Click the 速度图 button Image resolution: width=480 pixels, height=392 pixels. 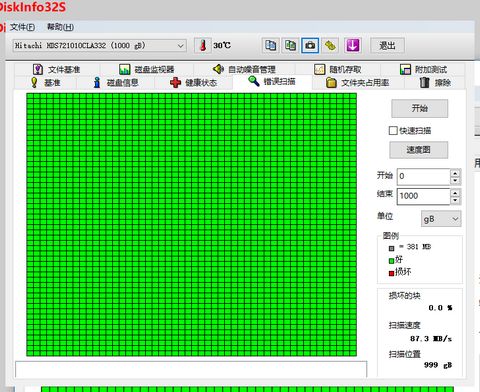pyautogui.click(x=418, y=150)
